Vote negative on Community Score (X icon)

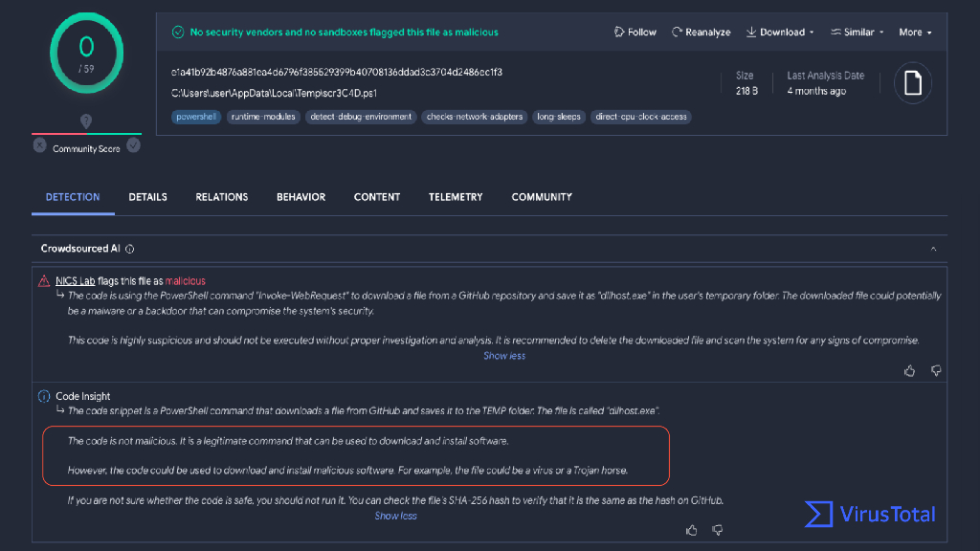coord(39,145)
